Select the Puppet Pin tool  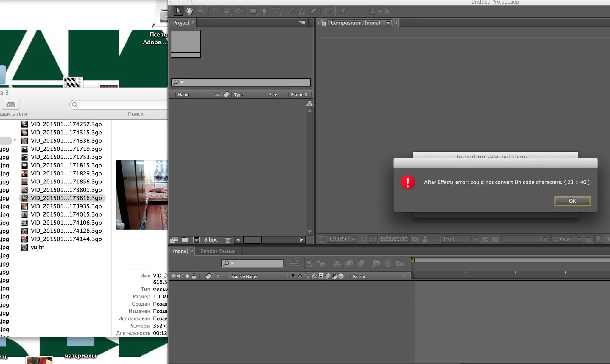pos(343,11)
